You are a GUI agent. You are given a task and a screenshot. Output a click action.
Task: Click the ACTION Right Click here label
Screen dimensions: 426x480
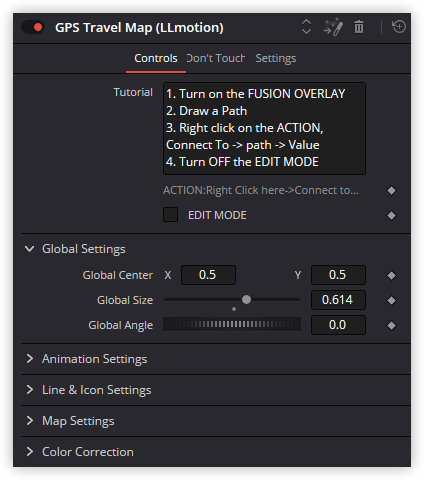pyautogui.click(x=261, y=190)
